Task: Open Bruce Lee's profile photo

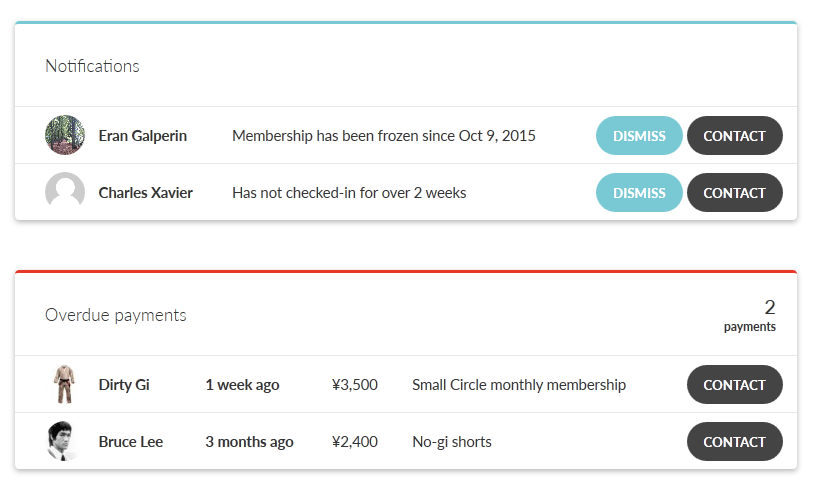Action: coord(64,441)
